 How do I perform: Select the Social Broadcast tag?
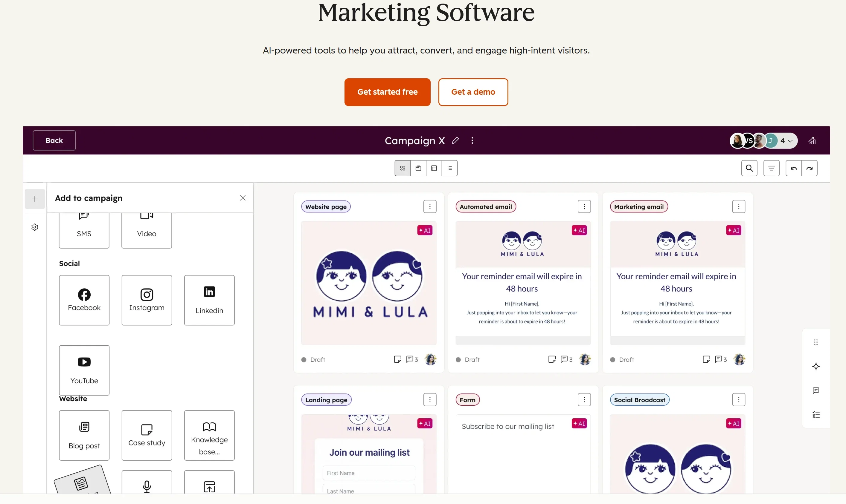coord(639,400)
